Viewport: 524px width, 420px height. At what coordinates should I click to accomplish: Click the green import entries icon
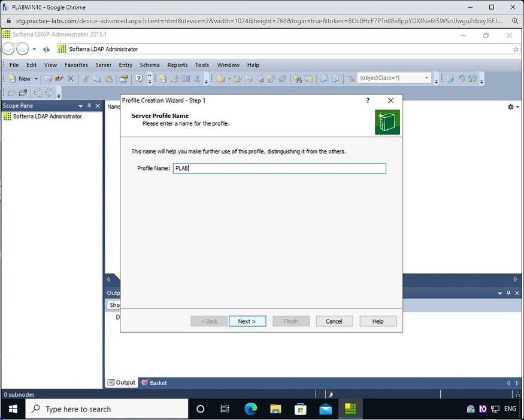450,79
